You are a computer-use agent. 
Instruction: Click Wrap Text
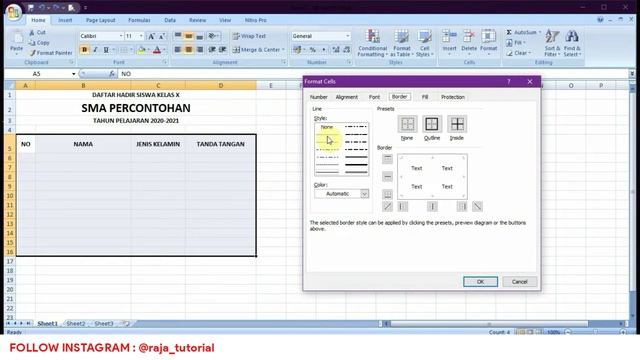coord(249,36)
